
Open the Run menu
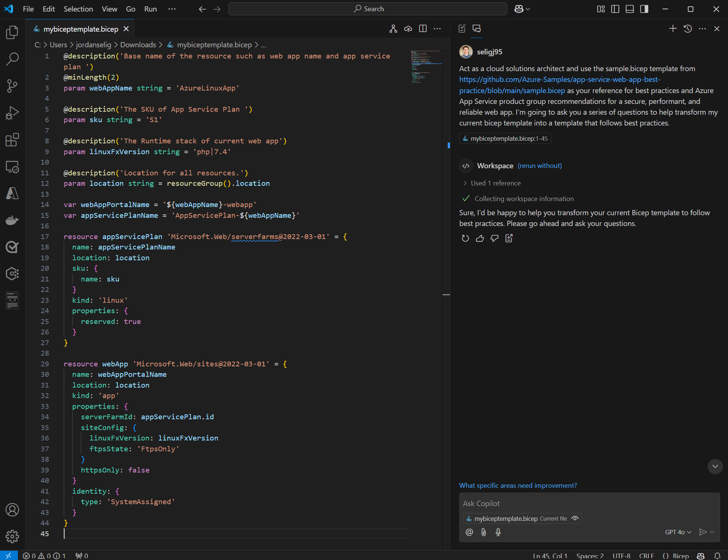(x=150, y=9)
